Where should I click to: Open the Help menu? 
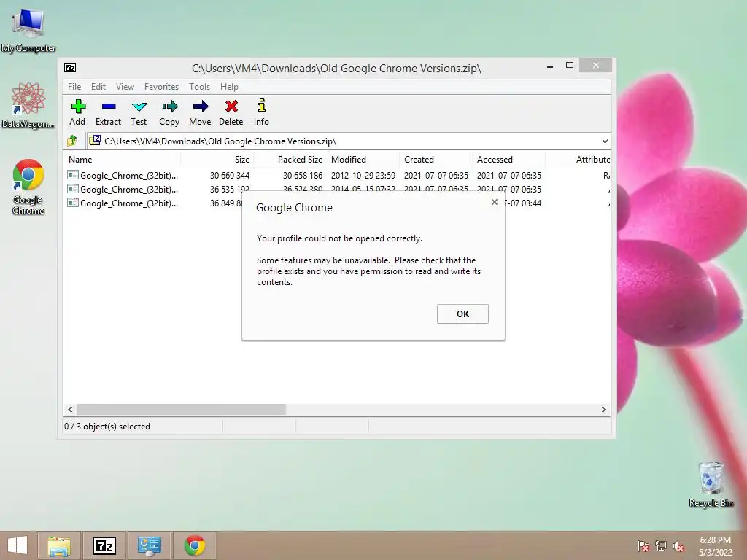pyautogui.click(x=229, y=87)
